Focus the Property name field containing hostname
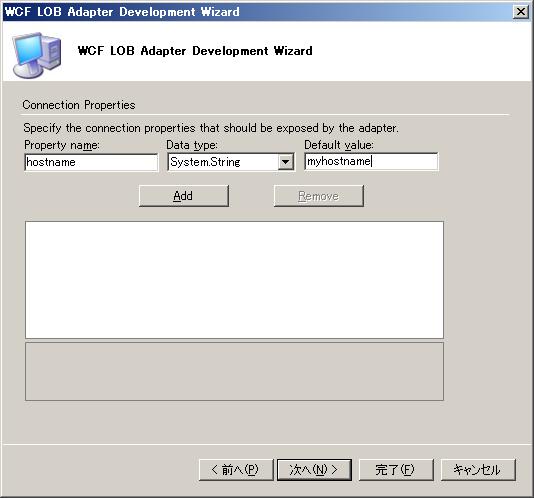Viewport: 534px width, 498px height. [91, 162]
